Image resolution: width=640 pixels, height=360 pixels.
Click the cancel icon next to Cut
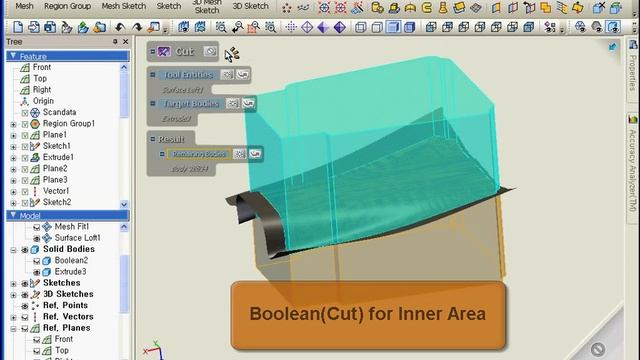210,51
